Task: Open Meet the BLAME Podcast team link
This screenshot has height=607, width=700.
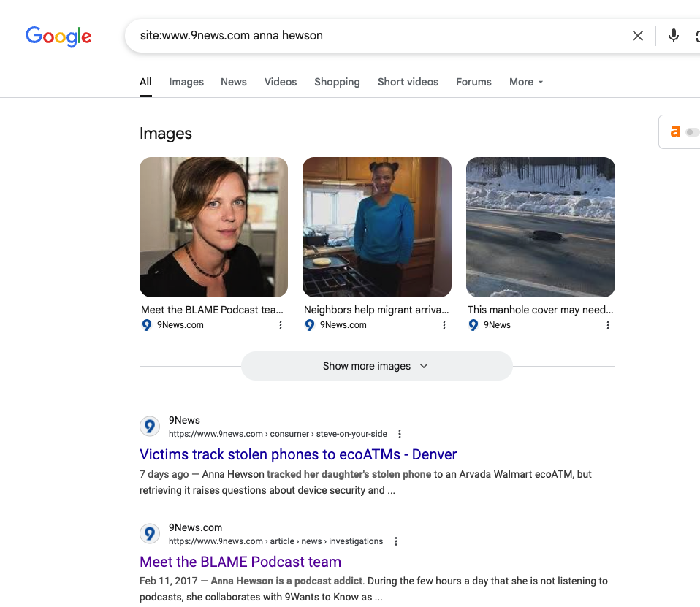Action: point(240,562)
